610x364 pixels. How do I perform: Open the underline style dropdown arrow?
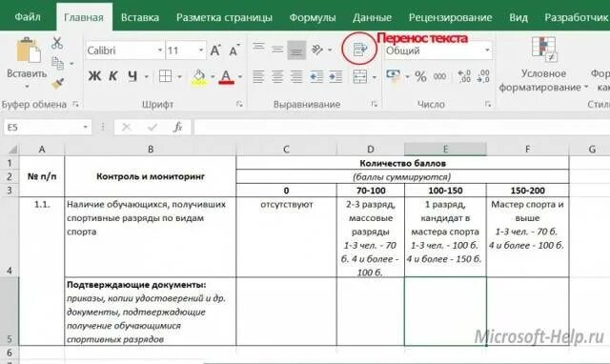pyautogui.click(x=147, y=76)
